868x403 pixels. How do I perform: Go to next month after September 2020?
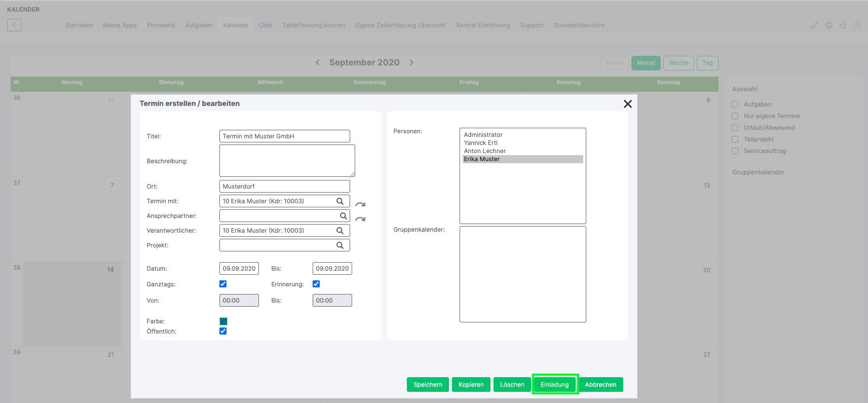(411, 62)
